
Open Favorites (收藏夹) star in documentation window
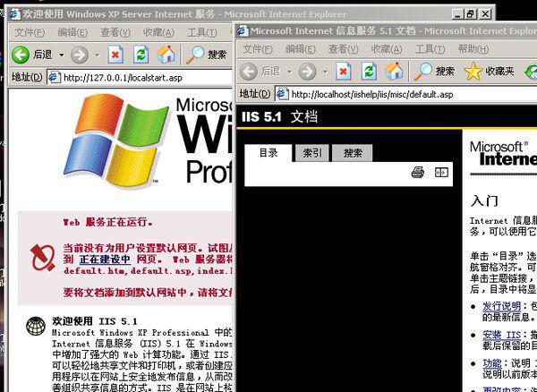coord(489,72)
